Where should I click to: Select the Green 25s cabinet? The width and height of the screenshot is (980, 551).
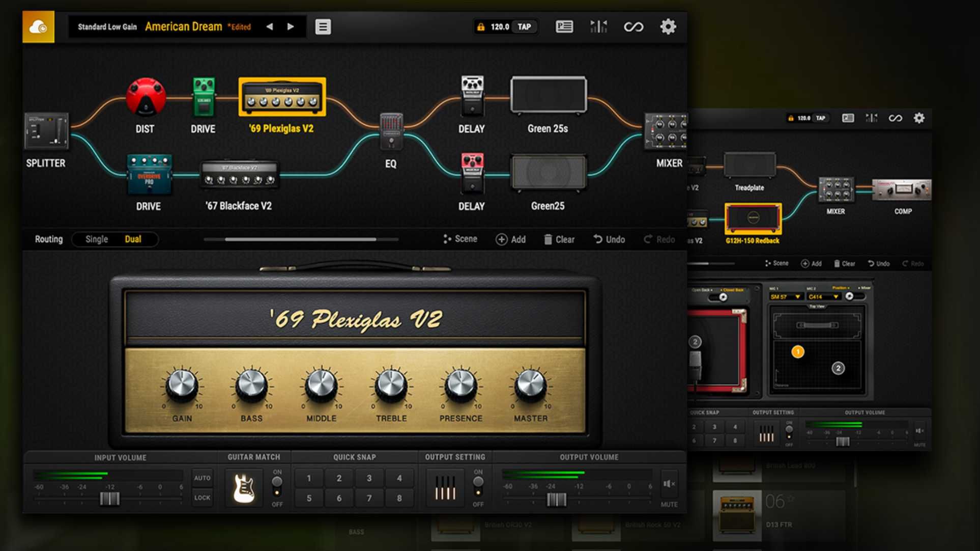[x=548, y=95]
